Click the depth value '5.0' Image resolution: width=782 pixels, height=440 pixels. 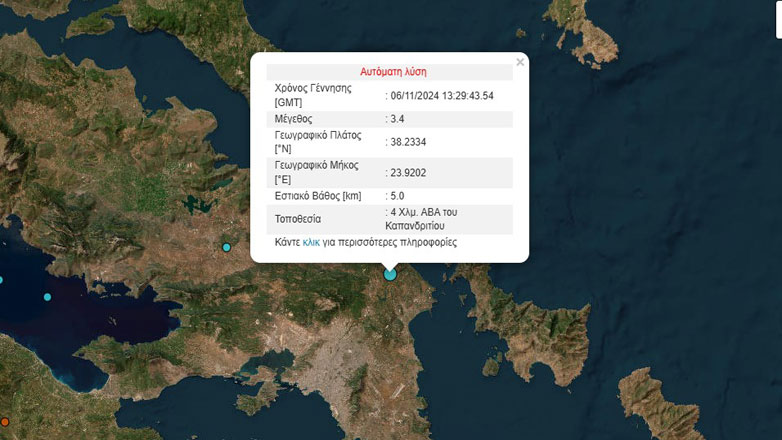point(397,196)
